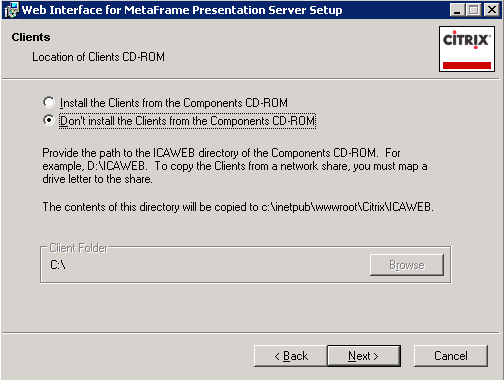Click the setup installer icon in title bar
504x380 pixels.
[x=11, y=10]
